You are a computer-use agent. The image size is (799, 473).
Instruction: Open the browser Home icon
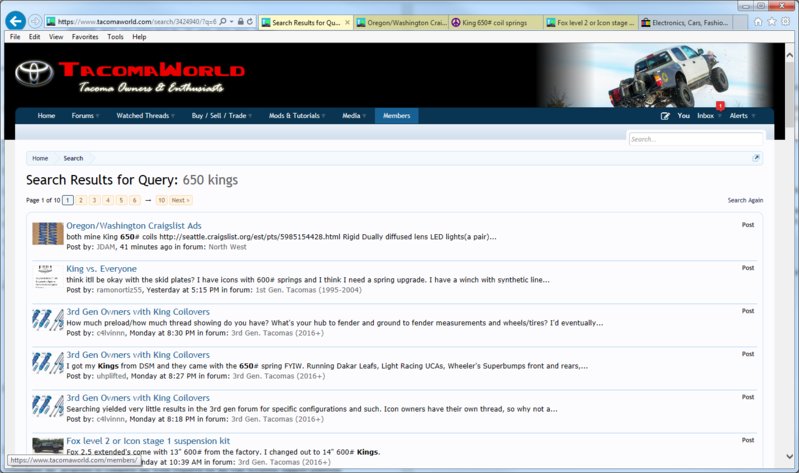[758, 21]
